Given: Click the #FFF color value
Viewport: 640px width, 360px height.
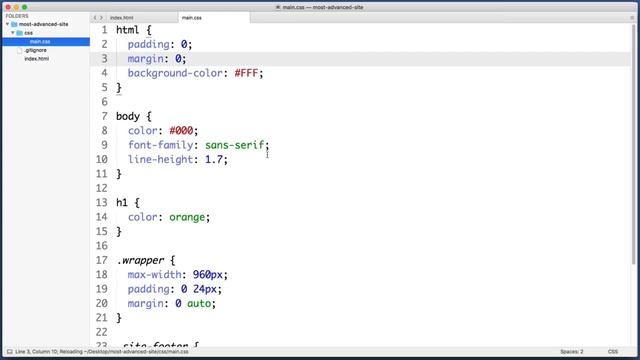Looking at the screenshot, I should point(246,73).
